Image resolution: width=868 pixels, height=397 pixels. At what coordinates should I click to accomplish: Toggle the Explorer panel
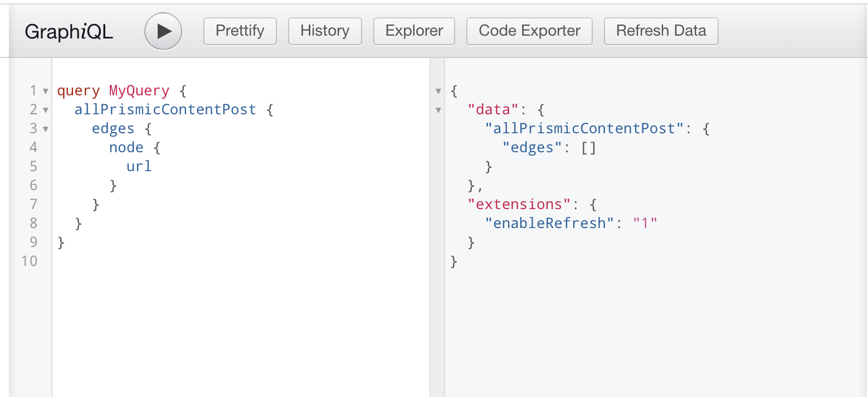(414, 31)
